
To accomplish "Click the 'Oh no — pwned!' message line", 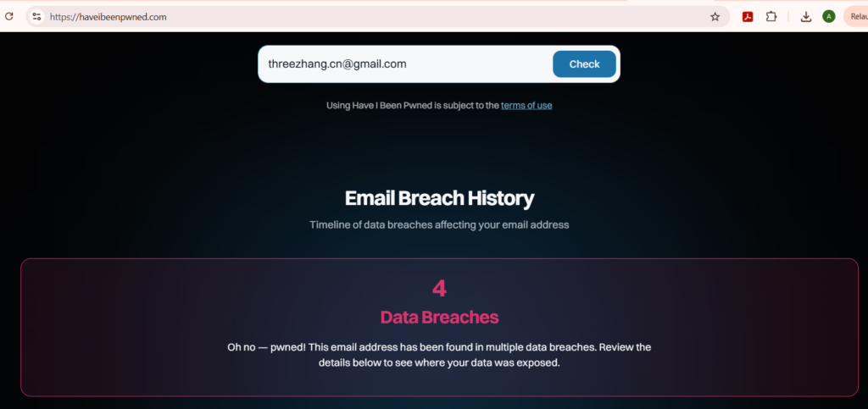I will (440, 348).
